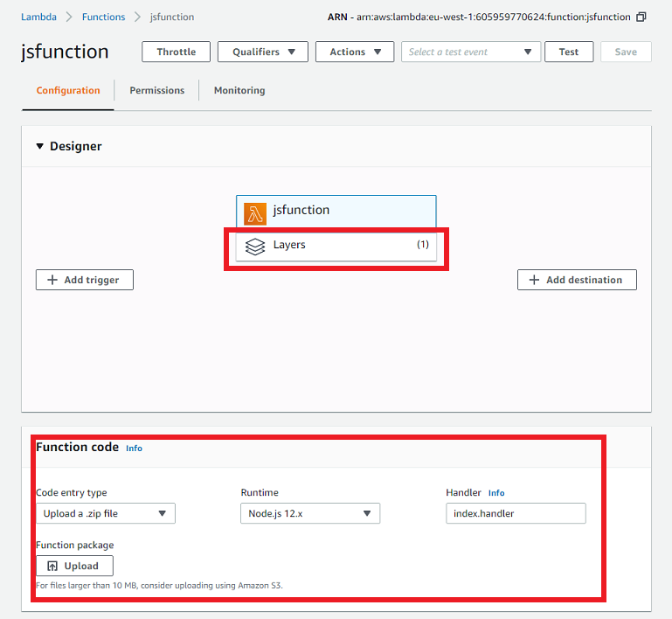Collapse the Designer section triangle
The height and width of the screenshot is (619, 672).
[40, 146]
